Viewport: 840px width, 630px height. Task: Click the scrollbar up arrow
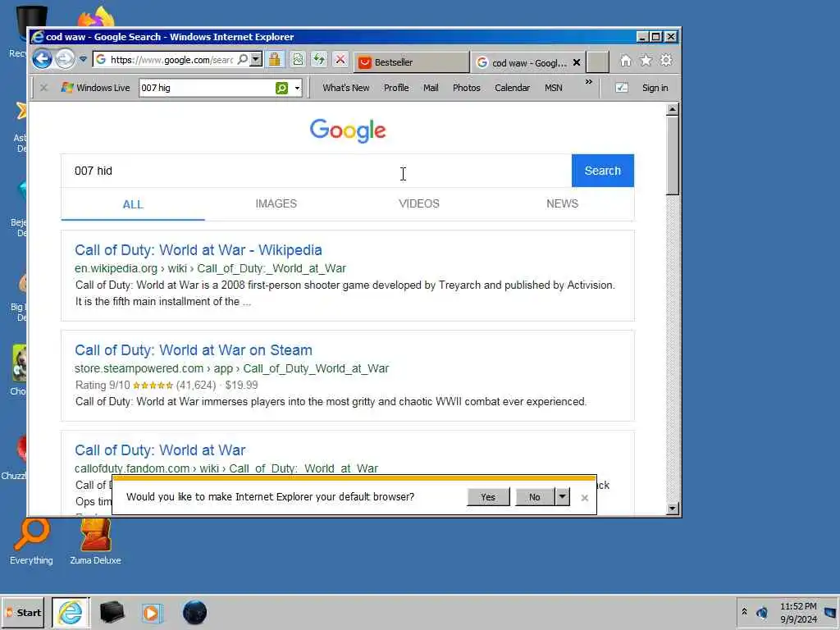pyautogui.click(x=673, y=110)
